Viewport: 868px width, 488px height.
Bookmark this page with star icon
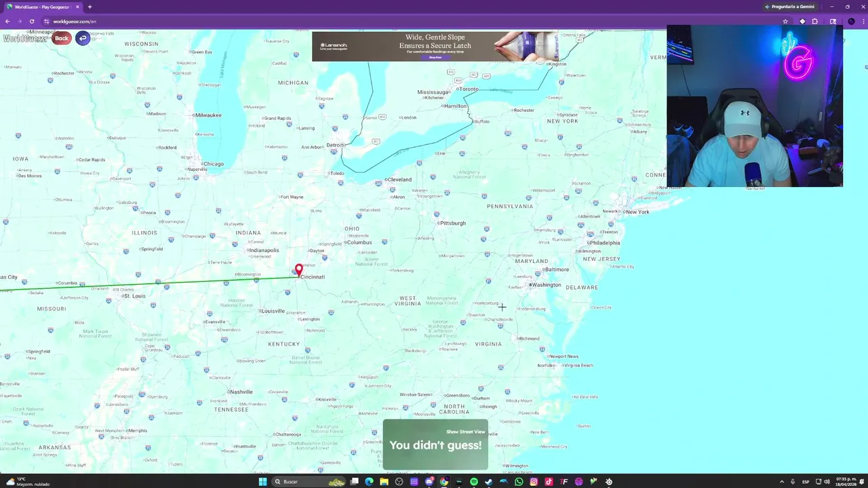click(x=785, y=21)
